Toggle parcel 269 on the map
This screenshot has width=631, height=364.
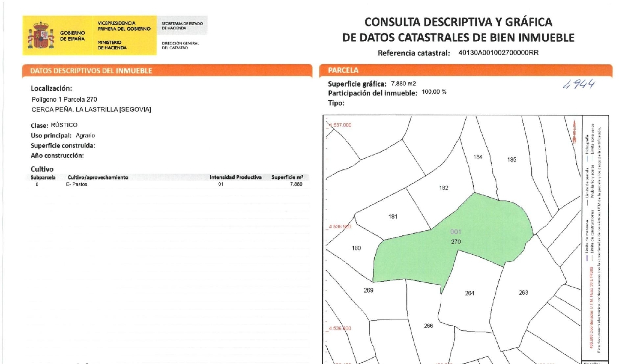369,290
